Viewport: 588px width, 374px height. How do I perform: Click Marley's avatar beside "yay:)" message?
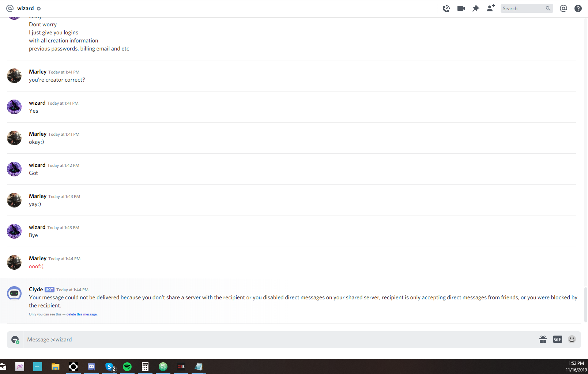click(x=14, y=200)
